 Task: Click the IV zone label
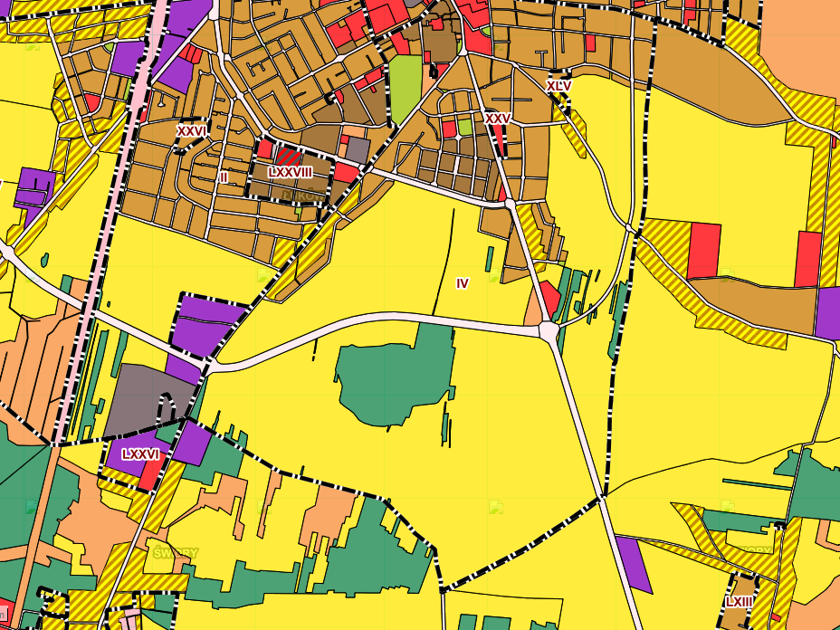(x=463, y=283)
